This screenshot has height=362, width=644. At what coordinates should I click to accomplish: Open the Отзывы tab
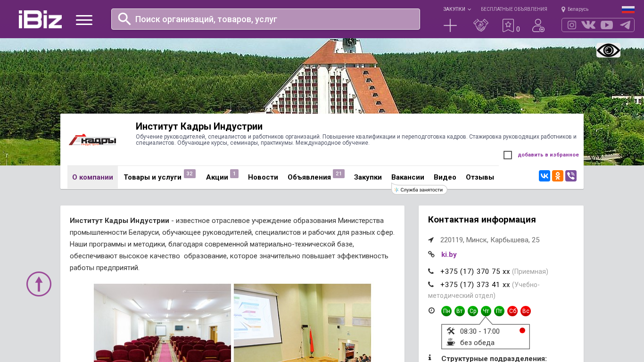480,177
